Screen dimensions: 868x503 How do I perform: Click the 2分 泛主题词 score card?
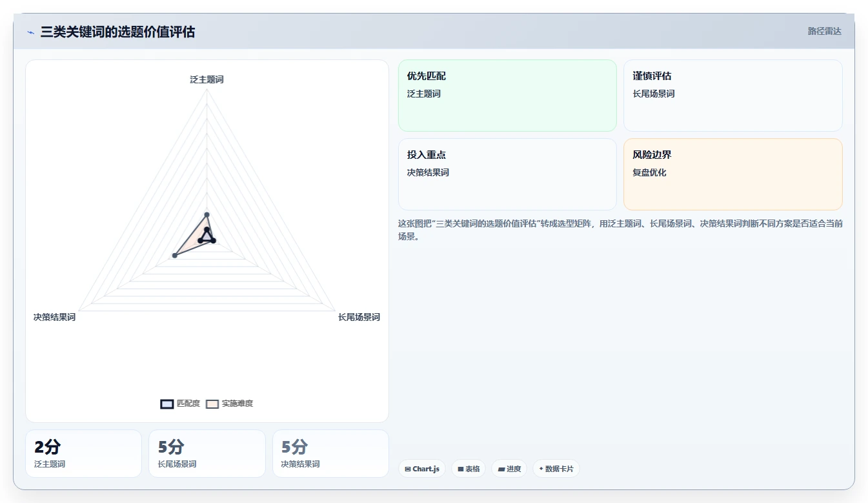83,453
